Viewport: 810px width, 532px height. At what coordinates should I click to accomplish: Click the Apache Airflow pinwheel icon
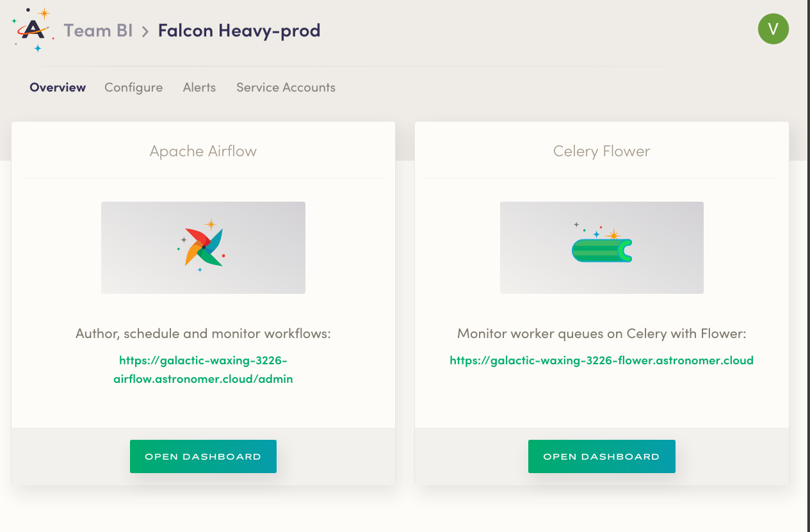(202, 246)
